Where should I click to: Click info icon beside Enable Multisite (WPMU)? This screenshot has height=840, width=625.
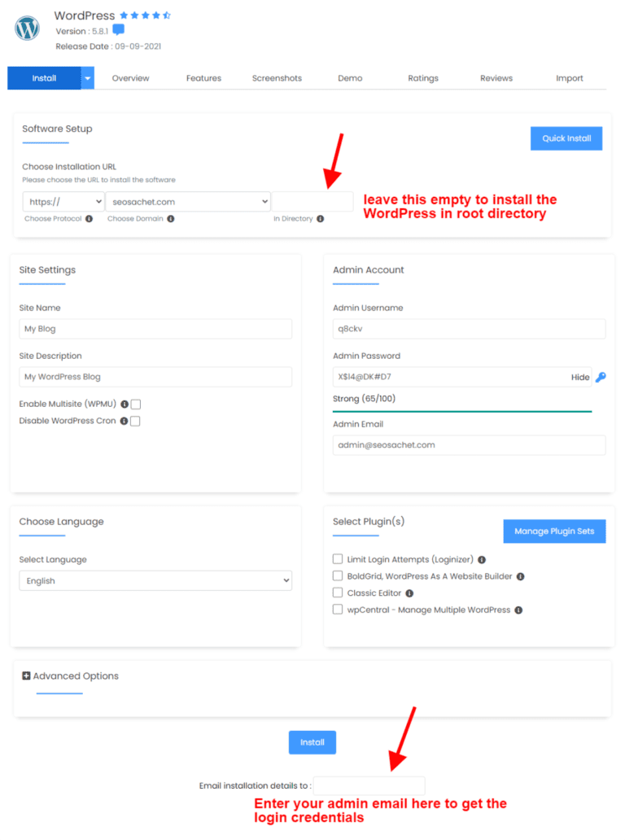[x=125, y=404]
